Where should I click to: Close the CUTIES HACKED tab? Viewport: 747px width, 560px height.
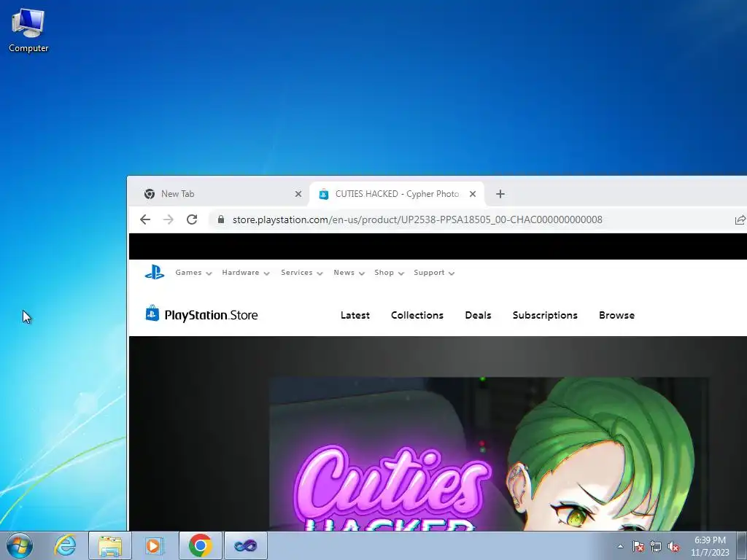473,194
